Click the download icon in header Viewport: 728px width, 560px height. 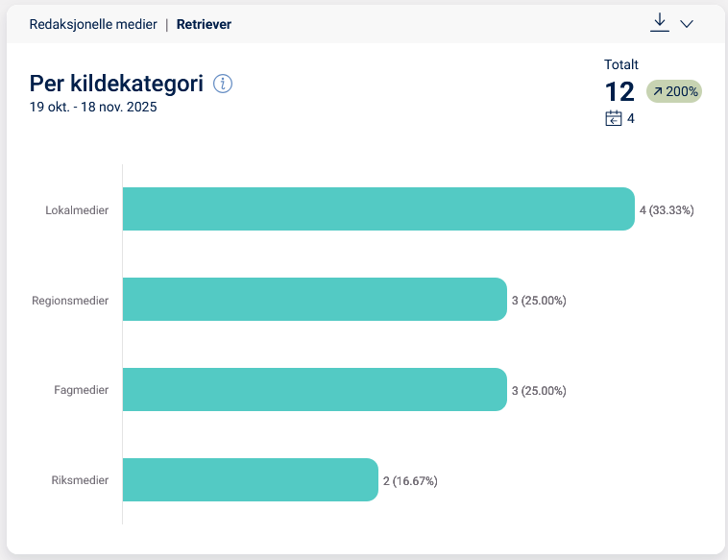click(659, 23)
